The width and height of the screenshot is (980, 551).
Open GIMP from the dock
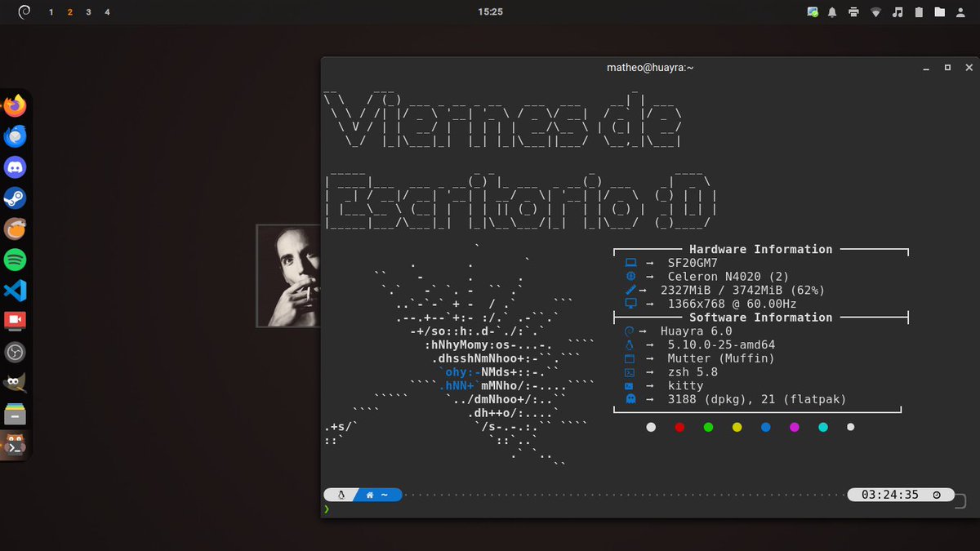pyautogui.click(x=15, y=383)
